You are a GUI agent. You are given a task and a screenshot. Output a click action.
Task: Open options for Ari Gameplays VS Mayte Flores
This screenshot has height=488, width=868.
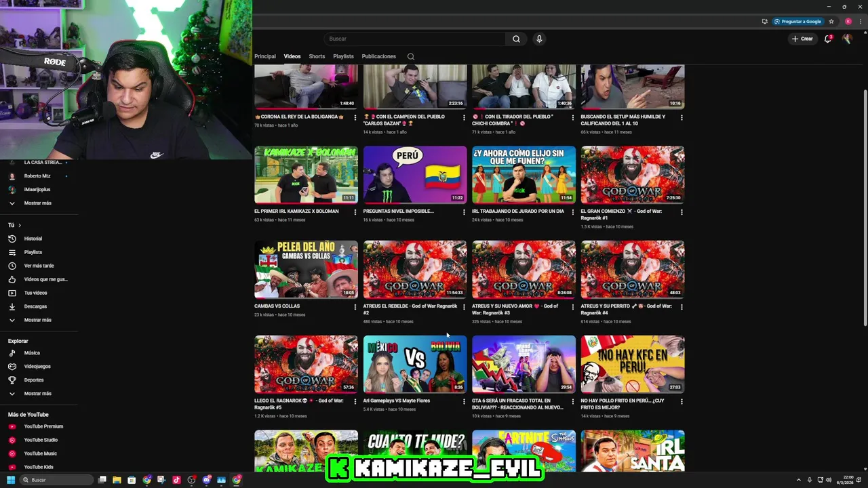point(464,402)
